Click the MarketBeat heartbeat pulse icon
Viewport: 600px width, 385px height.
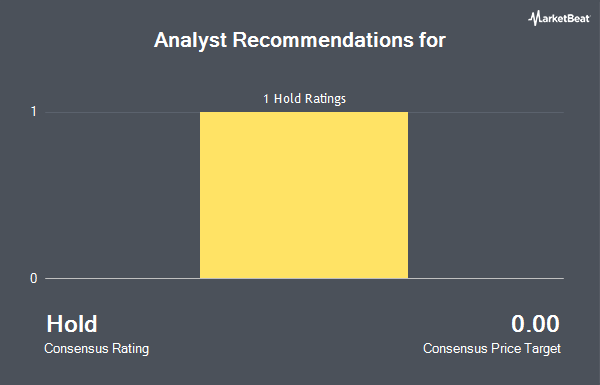534,18
